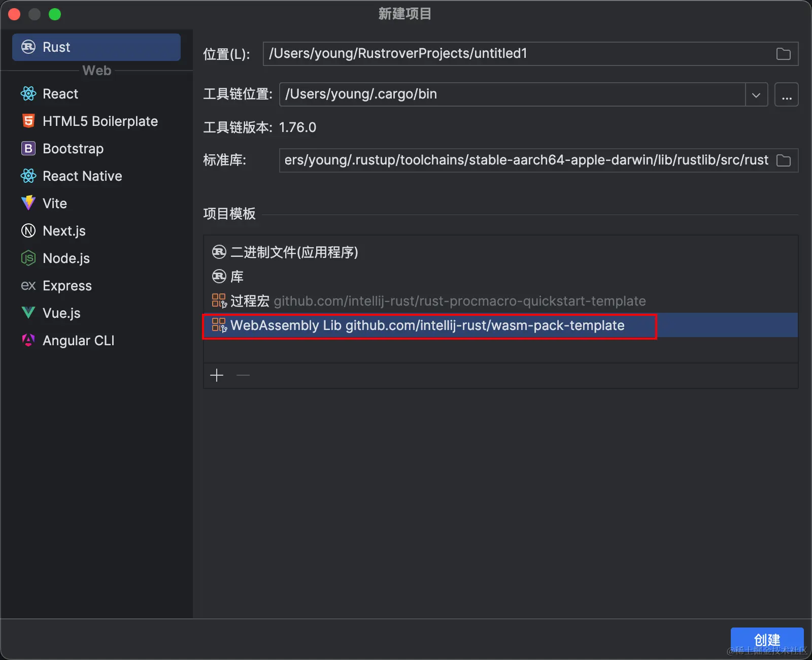Click the Node.js hexagon icon
This screenshot has width=812, height=660.
28,258
